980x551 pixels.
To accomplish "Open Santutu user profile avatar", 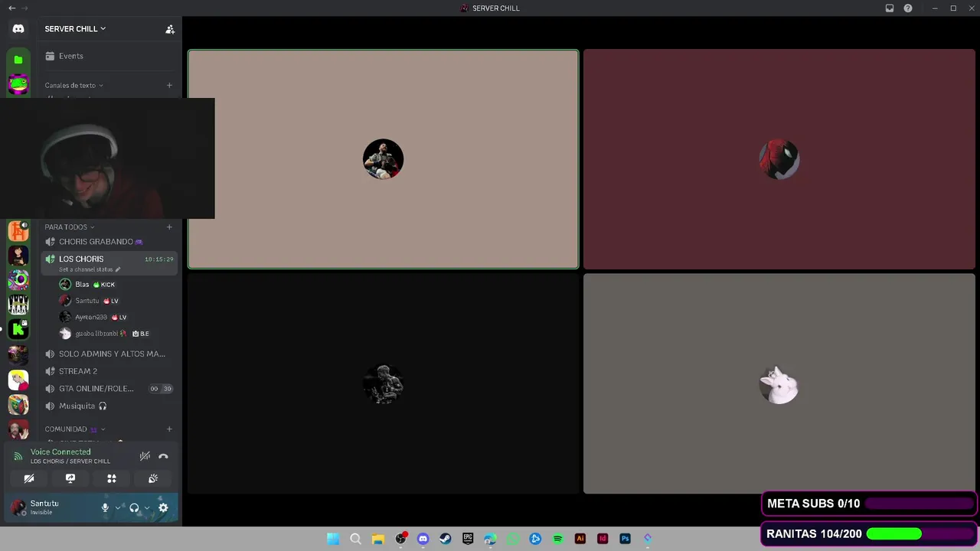I will [18, 507].
